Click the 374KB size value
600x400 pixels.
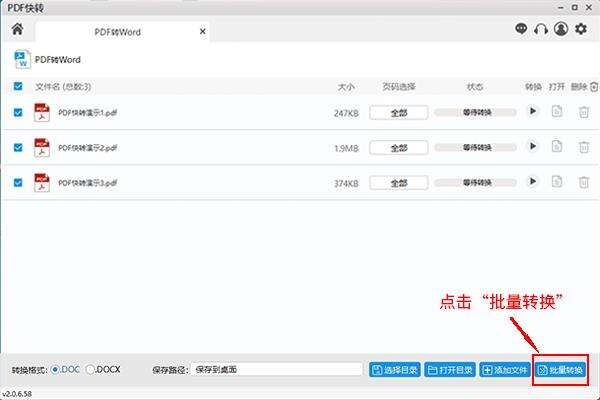pyautogui.click(x=346, y=183)
